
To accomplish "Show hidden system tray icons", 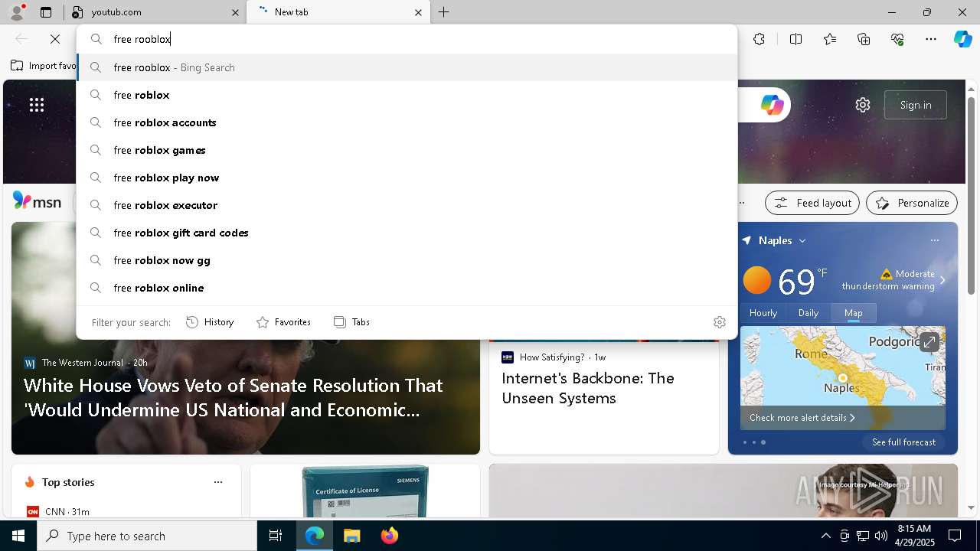I will [x=825, y=536].
